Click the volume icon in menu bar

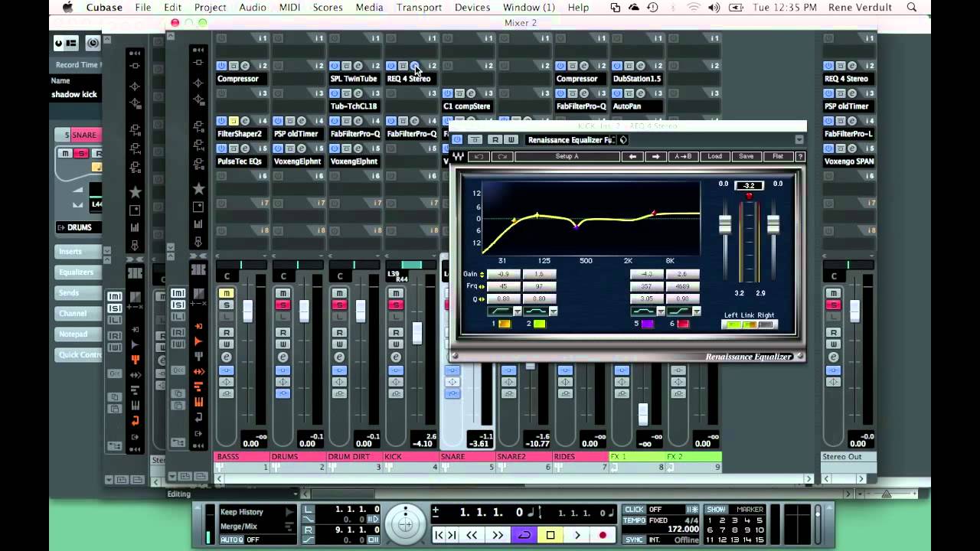pyautogui.click(x=714, y=8)
